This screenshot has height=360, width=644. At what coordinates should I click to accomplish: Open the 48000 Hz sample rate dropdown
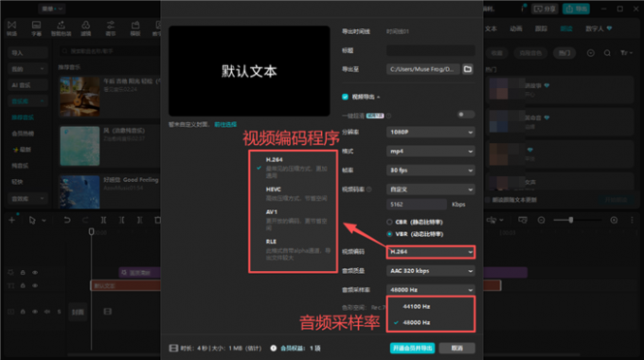click(430, 290)
